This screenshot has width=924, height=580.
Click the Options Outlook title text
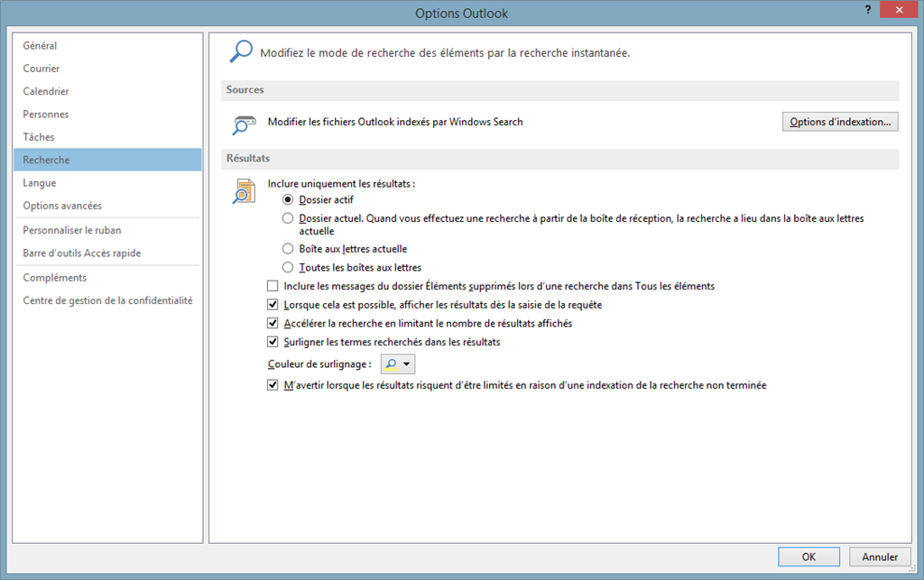tap(461, 13)
